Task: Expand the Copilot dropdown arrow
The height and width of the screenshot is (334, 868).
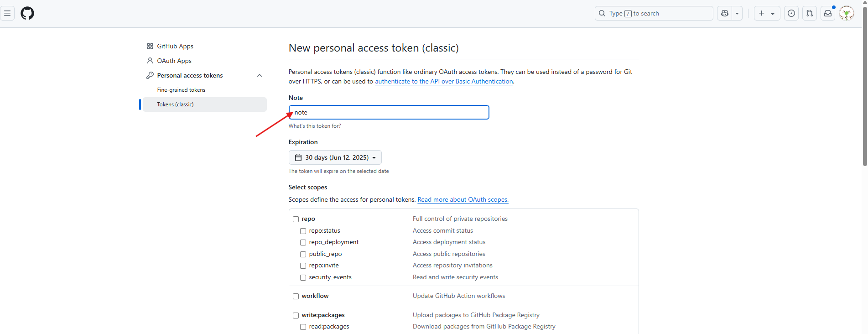Action: pyautogui.click(x=737, y=13)
